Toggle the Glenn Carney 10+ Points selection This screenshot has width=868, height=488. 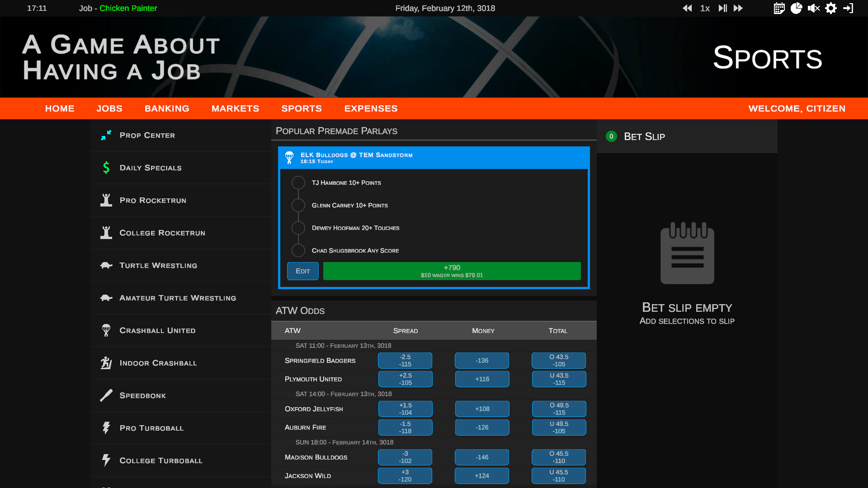coord(298,205)
